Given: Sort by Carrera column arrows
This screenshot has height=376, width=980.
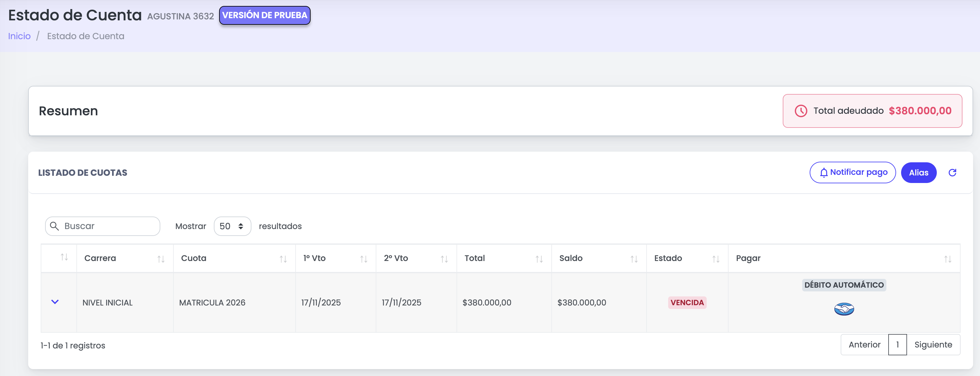Looking at the screenshot, I should tap(161, 259).
